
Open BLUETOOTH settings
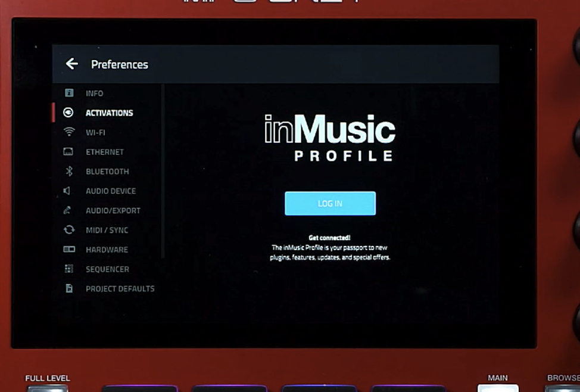107,172
